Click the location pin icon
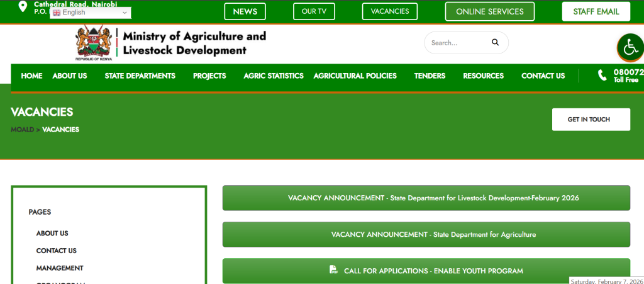Screen dimensions: 644x284 [23, 7]
